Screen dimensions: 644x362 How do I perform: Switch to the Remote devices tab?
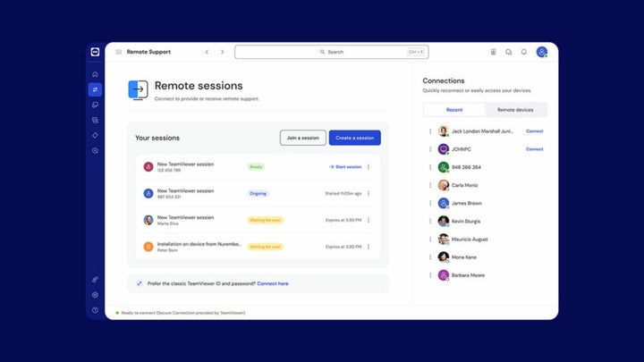point(515,110)
